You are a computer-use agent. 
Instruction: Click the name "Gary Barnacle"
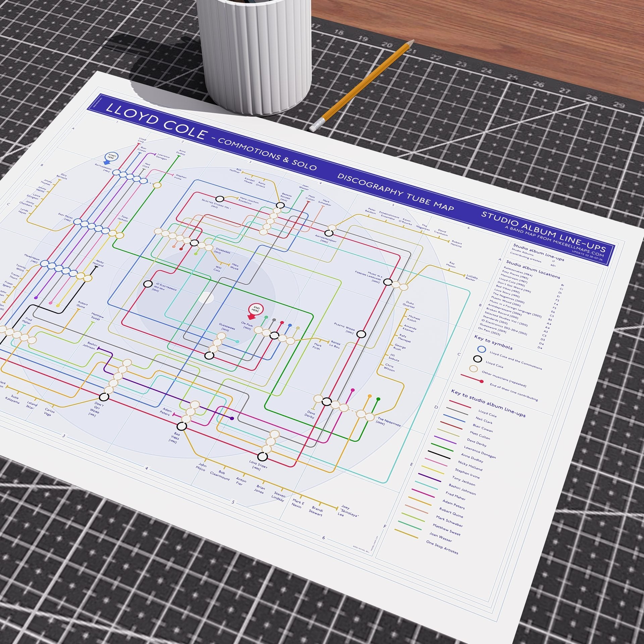[x=62, y=177]
